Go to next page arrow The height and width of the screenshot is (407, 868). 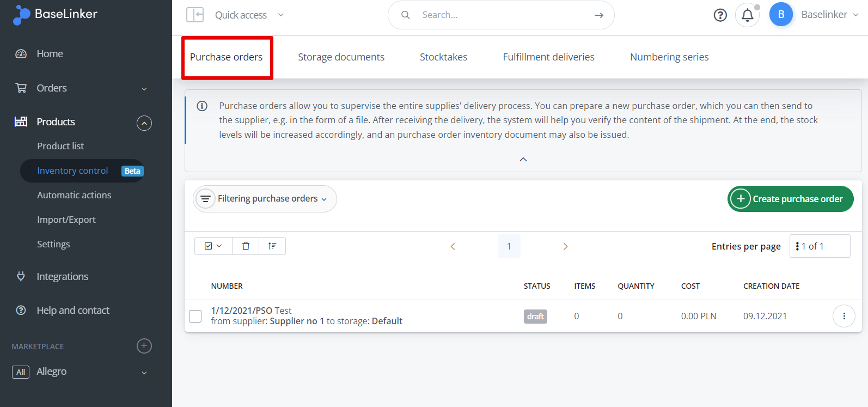coord(565,246)
